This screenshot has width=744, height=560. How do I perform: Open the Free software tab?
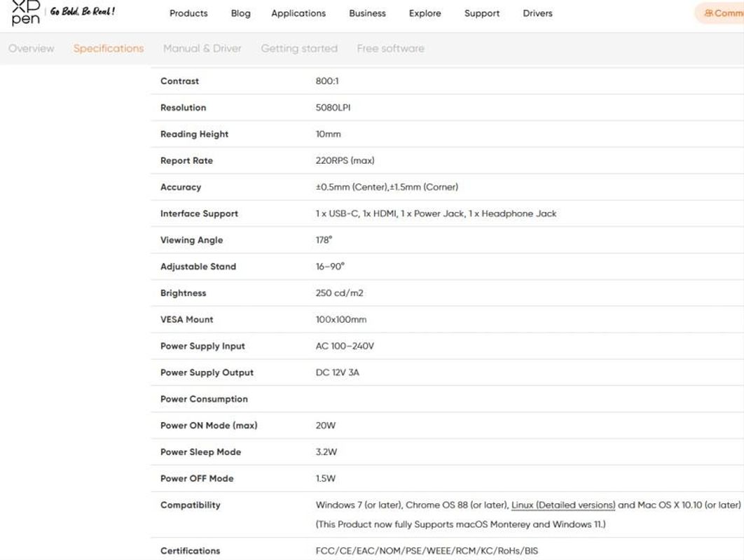(x=390, y=48)
